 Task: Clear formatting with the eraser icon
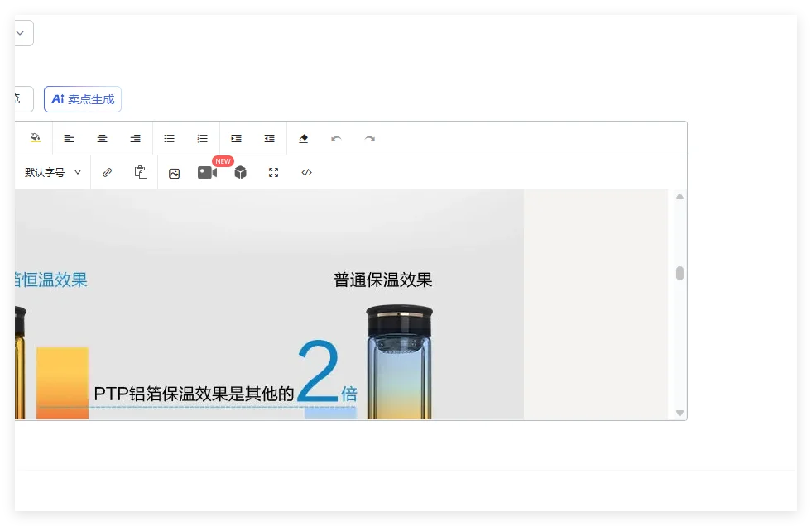pos(304,139)
